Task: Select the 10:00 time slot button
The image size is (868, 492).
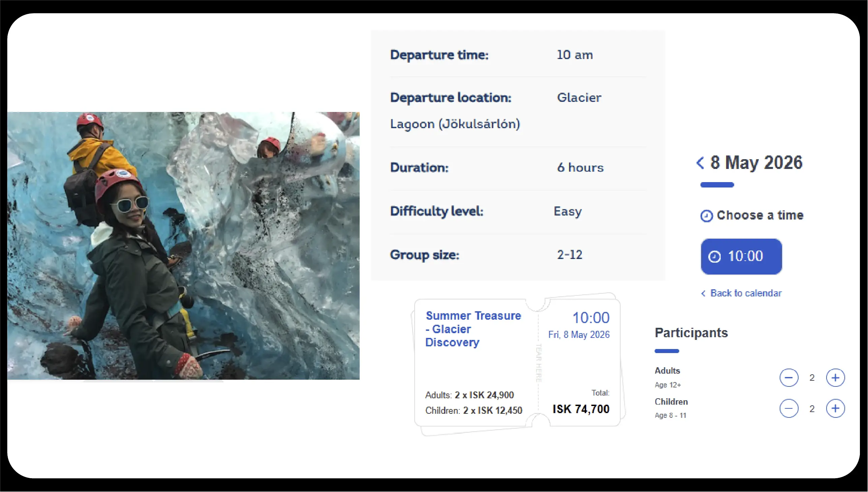Action: click(741, 256)
